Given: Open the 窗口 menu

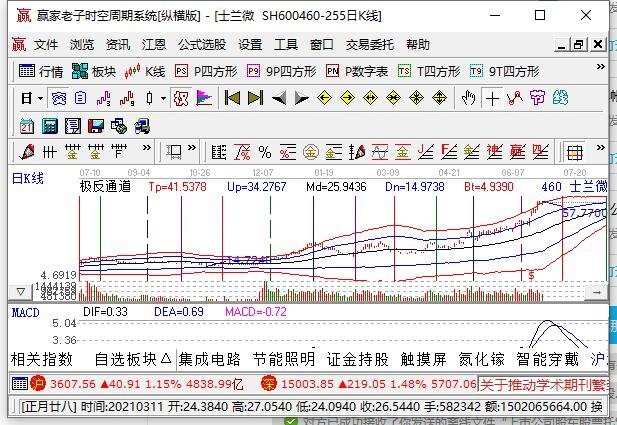Looking at the screenshot, I should pyautogui.click(x=321, y=45).
